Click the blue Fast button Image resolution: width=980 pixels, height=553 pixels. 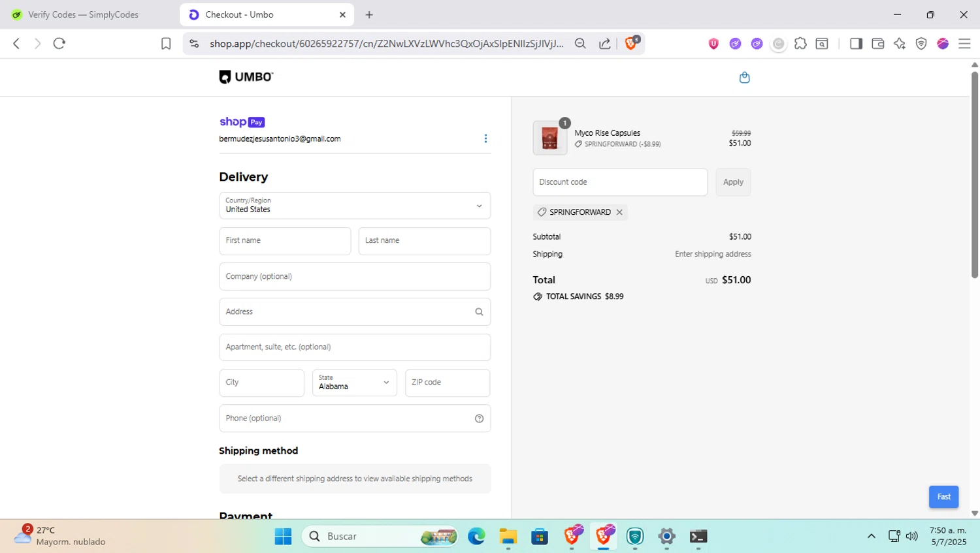(943, 497)
